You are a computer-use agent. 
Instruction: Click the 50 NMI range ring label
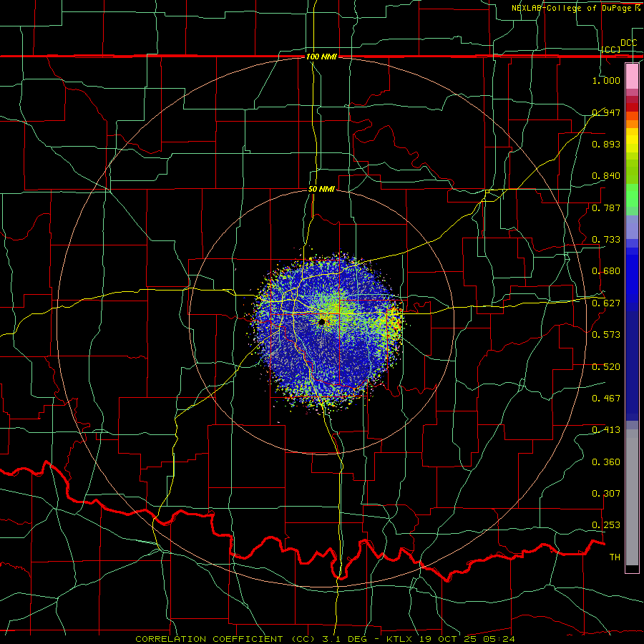(321, 190)
